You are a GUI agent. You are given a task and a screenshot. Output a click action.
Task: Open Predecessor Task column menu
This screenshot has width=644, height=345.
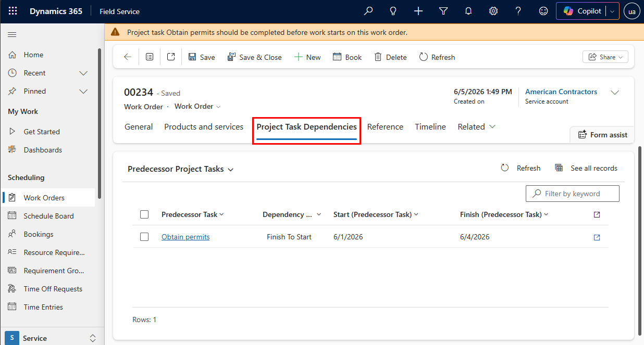[x=193, y=214]
